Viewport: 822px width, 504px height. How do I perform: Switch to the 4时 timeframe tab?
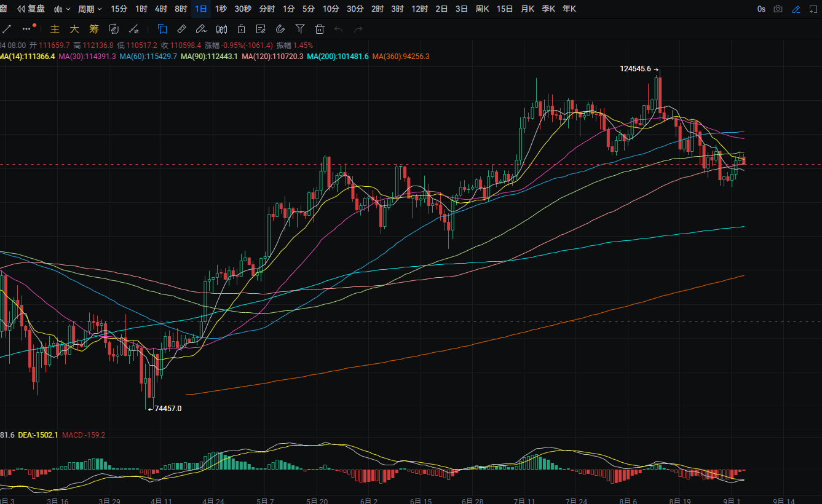point(161,9)
